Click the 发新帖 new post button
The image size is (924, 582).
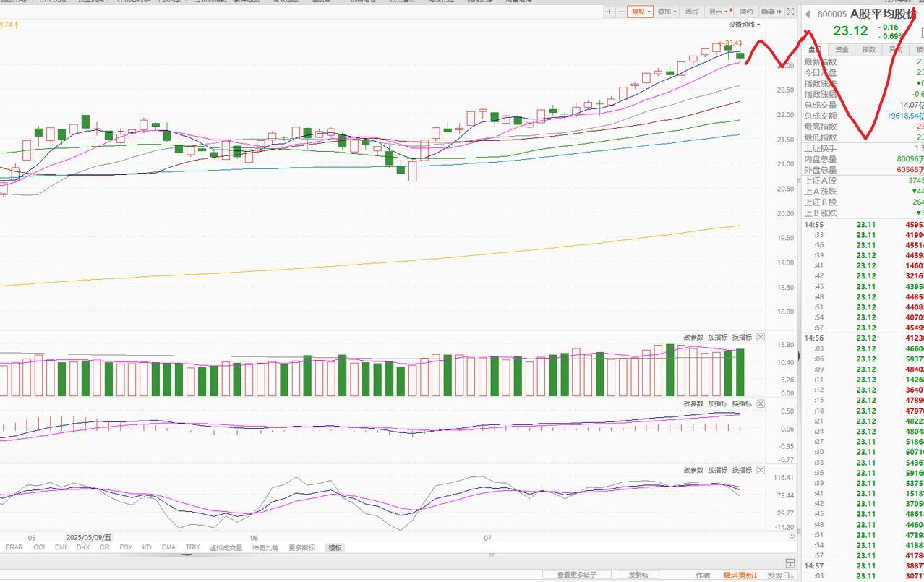tap(638, 575)
